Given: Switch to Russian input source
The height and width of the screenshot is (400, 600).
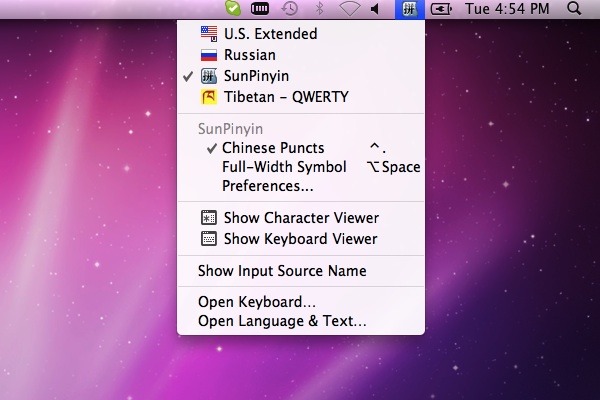Looking at the screenshot, I should [301, 55].
